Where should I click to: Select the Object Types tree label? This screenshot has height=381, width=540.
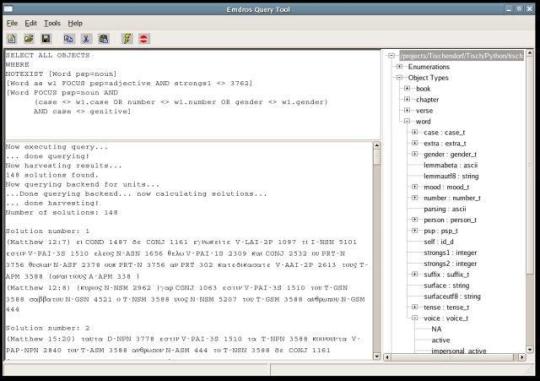428,78
